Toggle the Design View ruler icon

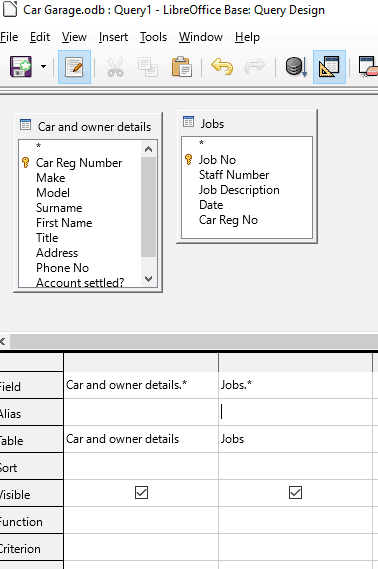(329, 67)
